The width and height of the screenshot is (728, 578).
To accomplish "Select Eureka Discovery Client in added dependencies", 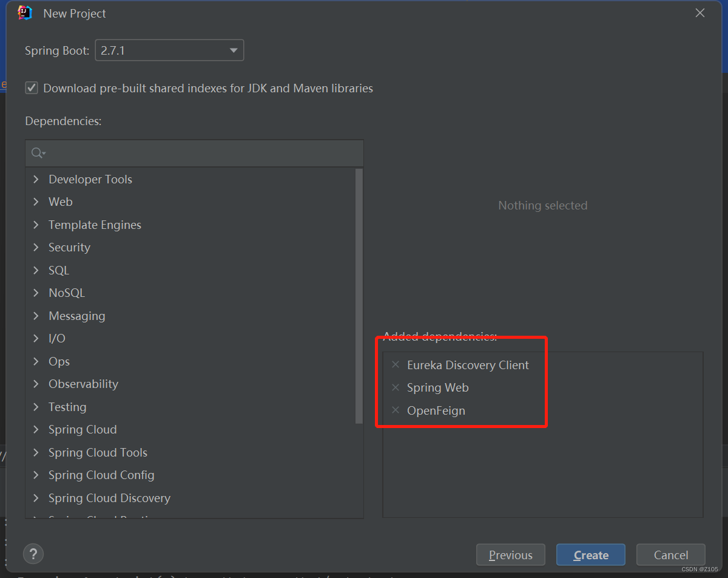I will 468,365.
